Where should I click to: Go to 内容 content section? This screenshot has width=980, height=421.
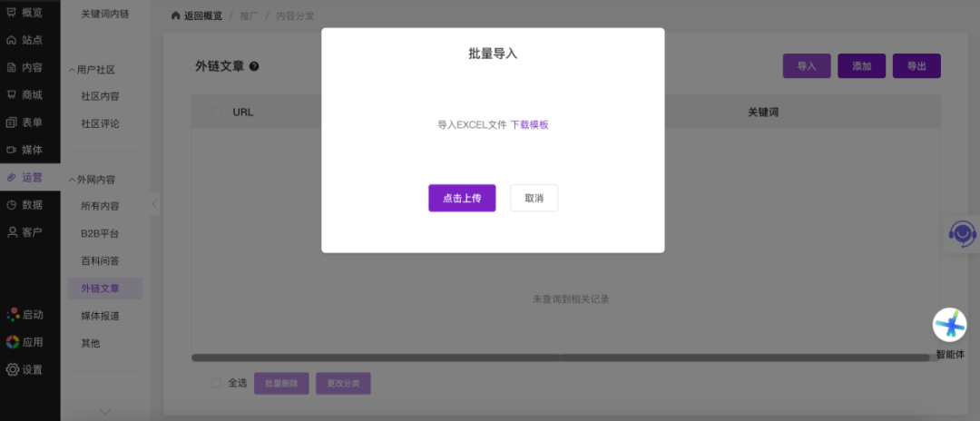[25, 67]
